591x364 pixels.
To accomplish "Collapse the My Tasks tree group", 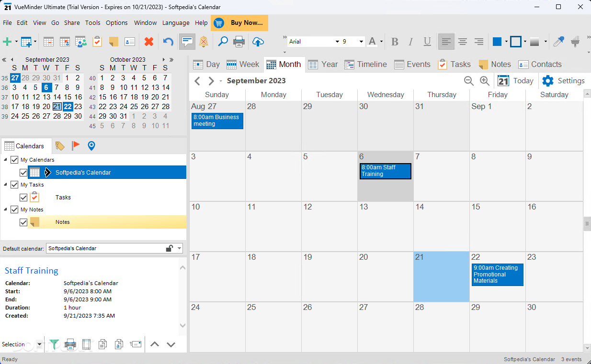I will 6,185.
